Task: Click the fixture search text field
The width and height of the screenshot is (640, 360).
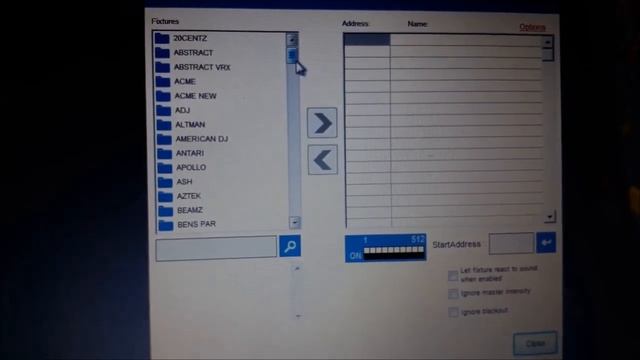Action: pyautogui.click(x=216, y=247)
